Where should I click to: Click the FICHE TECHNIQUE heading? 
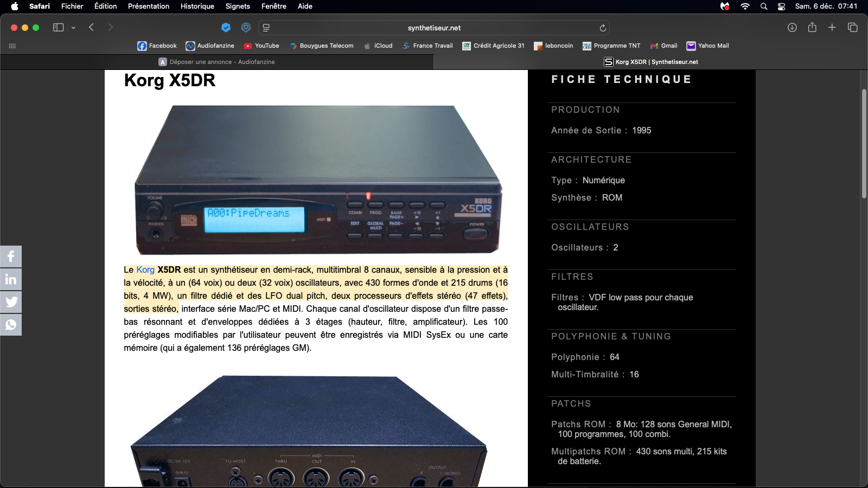coord(621,79)
